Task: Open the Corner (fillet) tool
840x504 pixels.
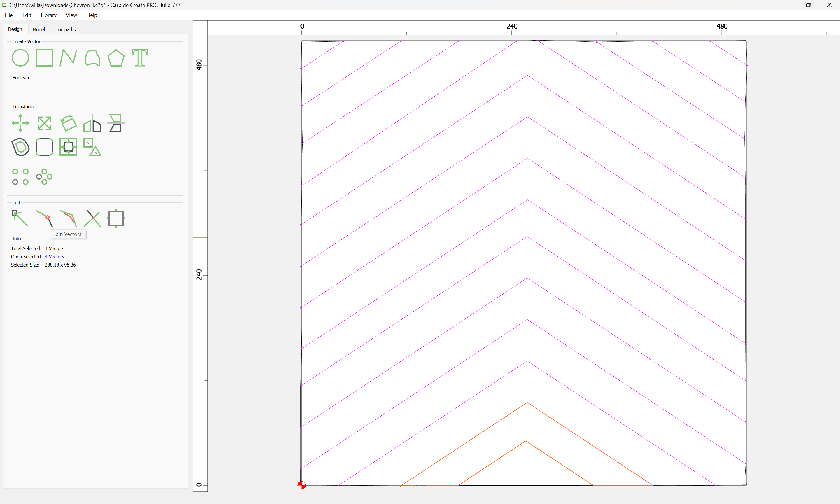Action: click(44, 147)
